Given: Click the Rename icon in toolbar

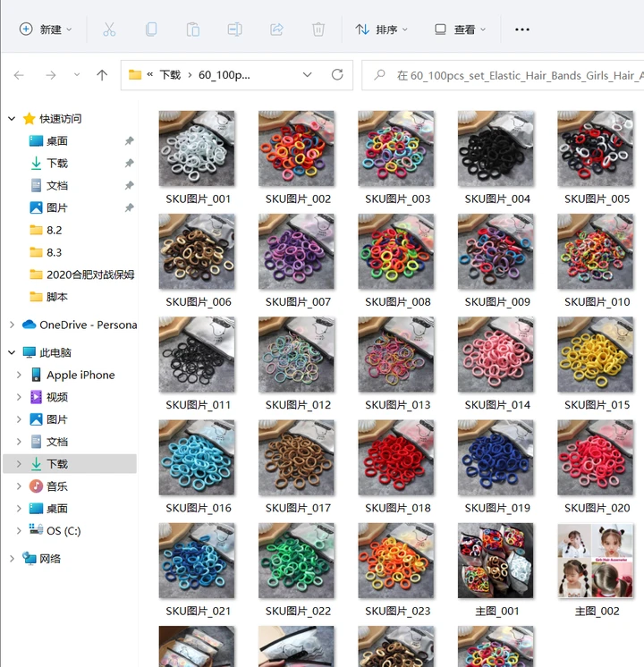Looking at the screenshot, I should (234, 30).
